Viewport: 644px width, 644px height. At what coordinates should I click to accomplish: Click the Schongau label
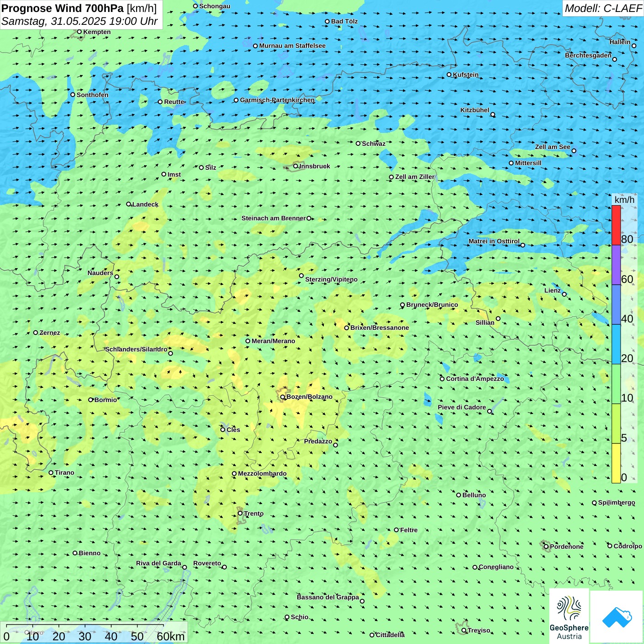[x=214, y=6]
